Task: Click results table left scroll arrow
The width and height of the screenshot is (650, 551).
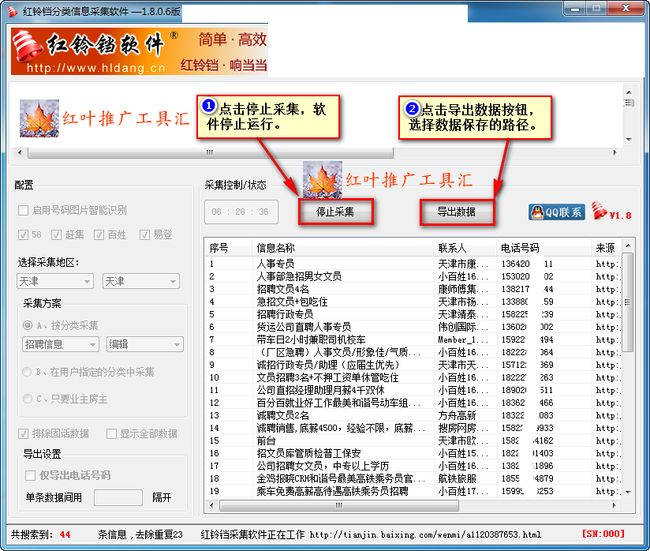Action: [x=212, y=505]
